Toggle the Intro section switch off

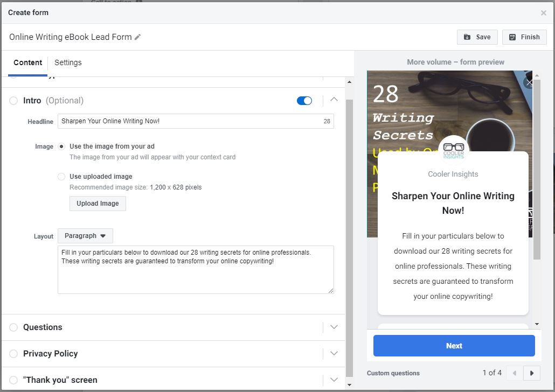click(x=304, y=101)
